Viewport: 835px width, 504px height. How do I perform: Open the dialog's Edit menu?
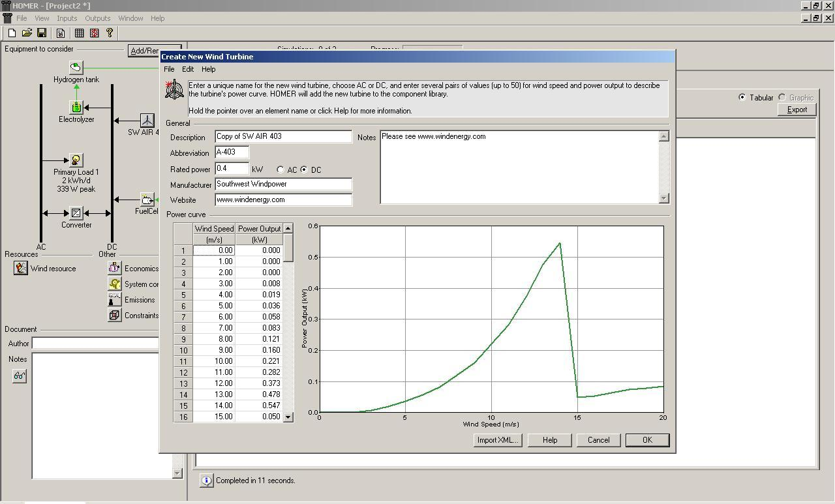tap(188, 69)
